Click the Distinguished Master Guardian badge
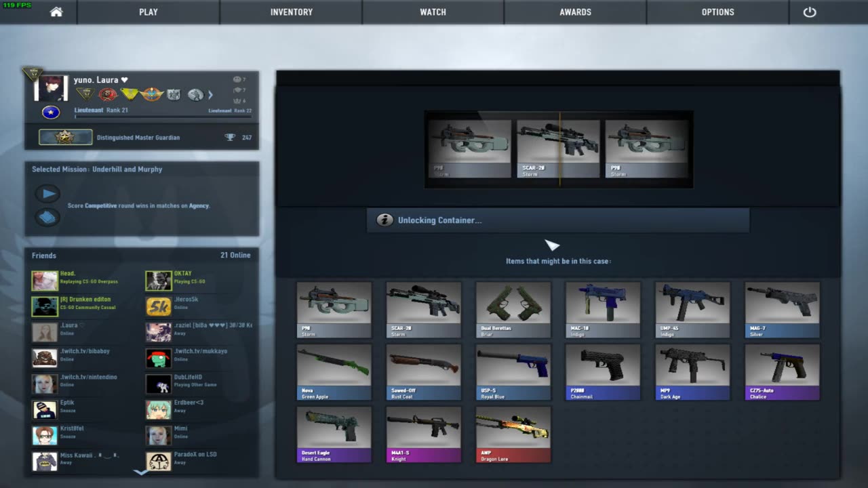 tap(65, 138)
